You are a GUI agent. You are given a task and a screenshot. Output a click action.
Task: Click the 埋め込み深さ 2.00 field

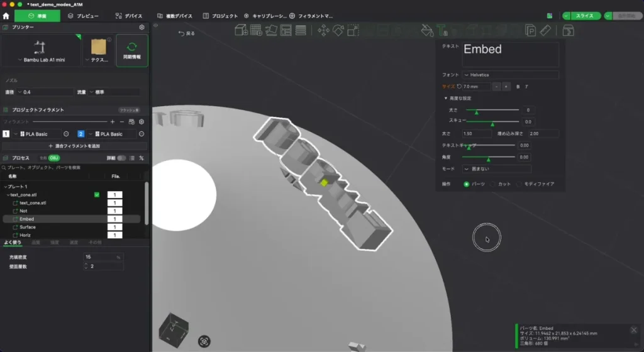pos(543,134)
